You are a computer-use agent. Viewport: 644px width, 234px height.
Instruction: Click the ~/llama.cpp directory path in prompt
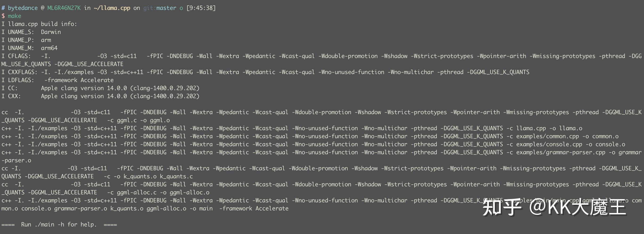[112, 8]
